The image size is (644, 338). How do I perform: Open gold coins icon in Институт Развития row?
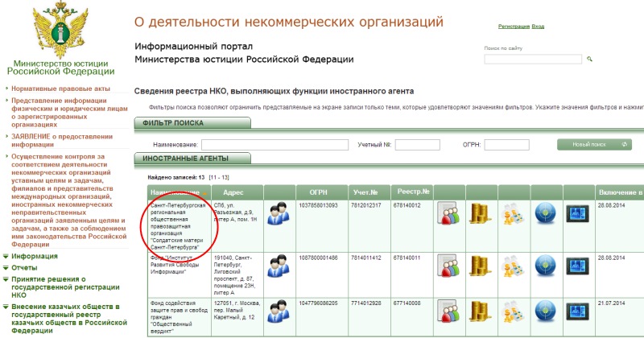click(x=481, y=266)
